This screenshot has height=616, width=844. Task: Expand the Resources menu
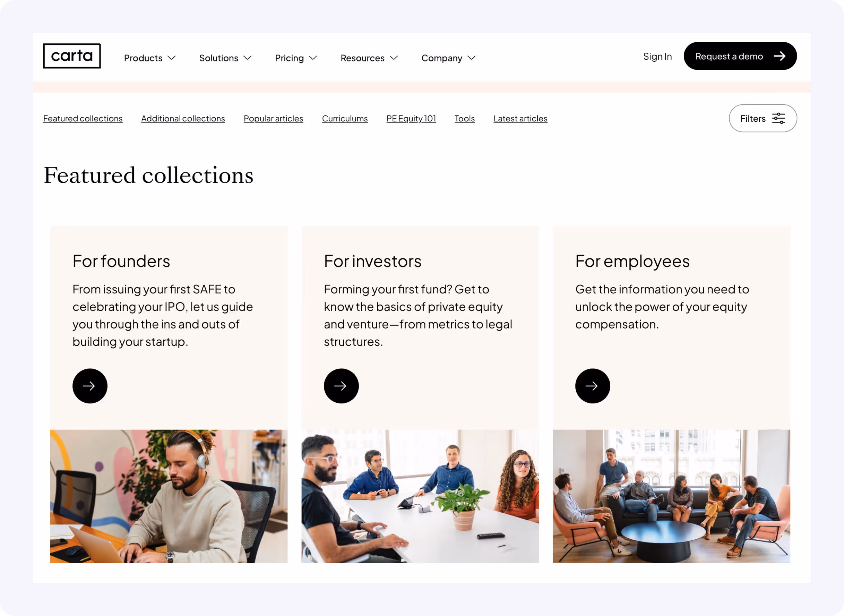(x=369, y=58)
